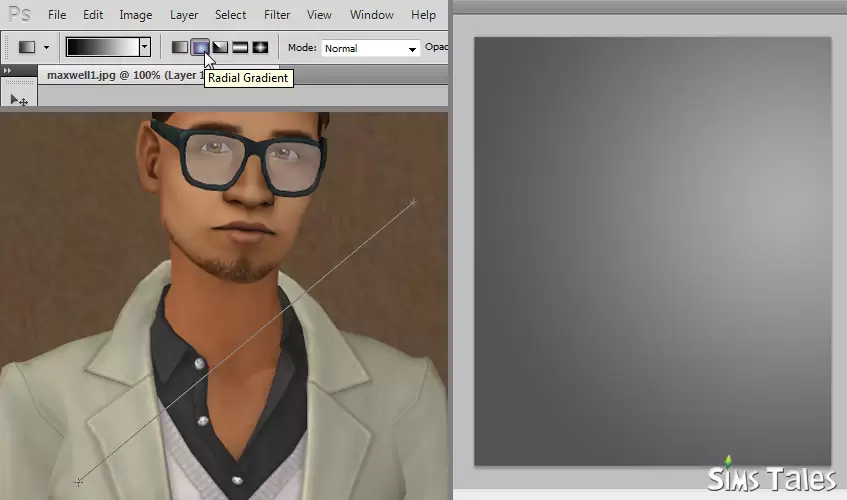This screenshot has width=847, height=500.
Task: Open the Mode dropdown set to Normal
Action: coord(371,48)
